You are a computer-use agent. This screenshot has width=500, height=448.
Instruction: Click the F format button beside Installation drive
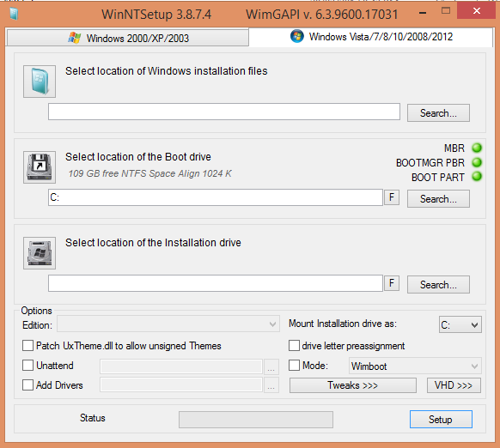pos(392,283)
